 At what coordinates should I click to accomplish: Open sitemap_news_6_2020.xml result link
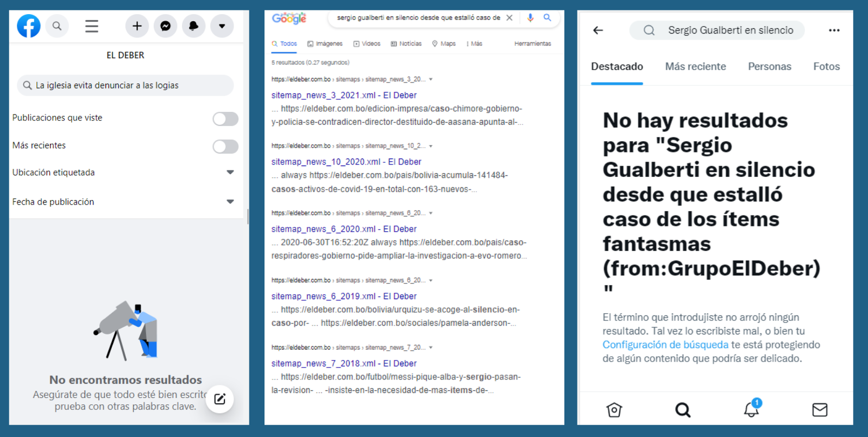click(344, 229)
